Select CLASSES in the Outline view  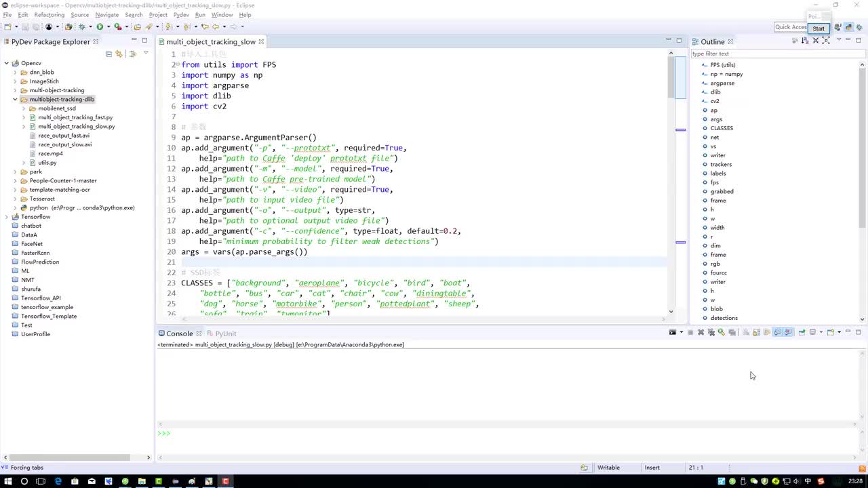coord(722,128)
